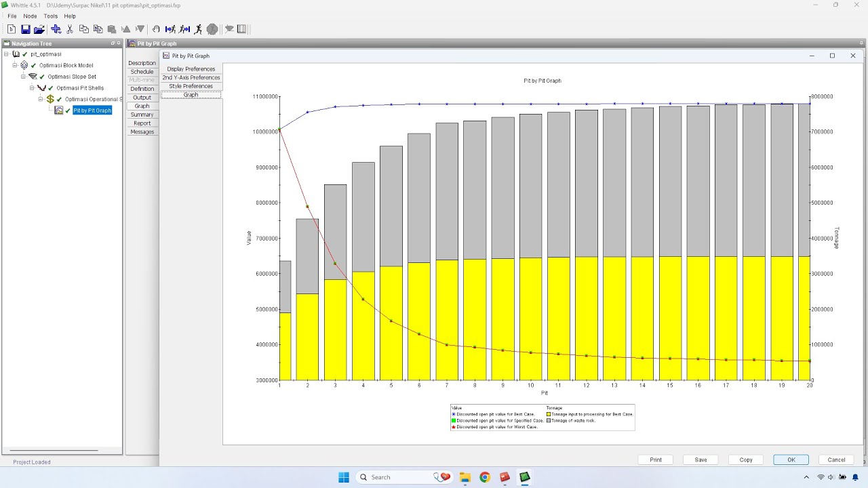Image resolution: width=868 pixels, height=488 pixels.
Task: Show hidden icons in system tray
Action: click(x=806, y=477)
